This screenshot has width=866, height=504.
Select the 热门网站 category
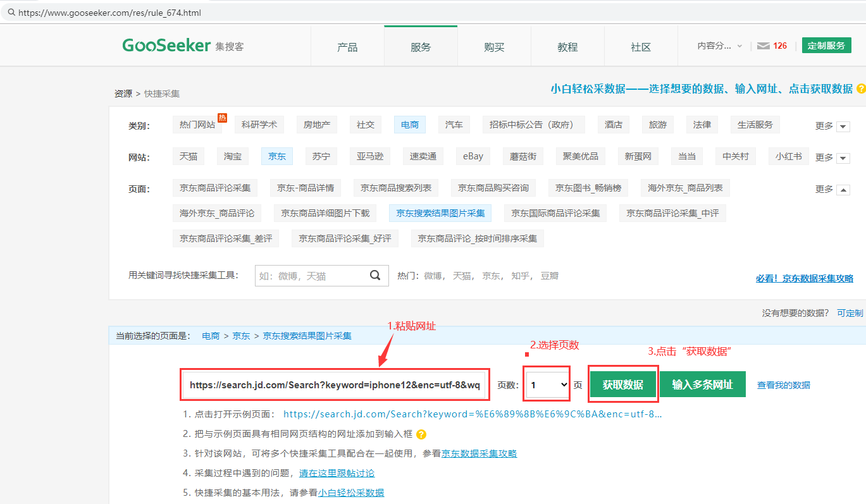click(197, 125)
